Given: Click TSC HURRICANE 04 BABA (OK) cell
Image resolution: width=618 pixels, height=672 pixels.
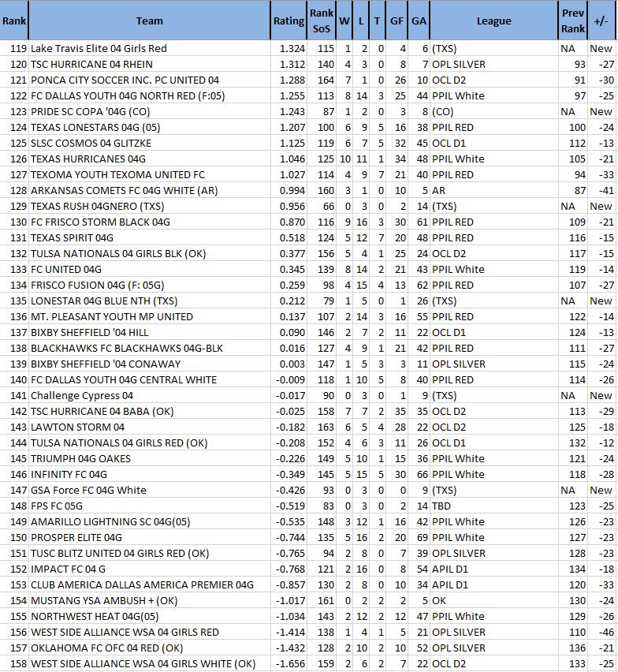Looking at the screenshot, I should pyautogui.click(x=150, y=411).
